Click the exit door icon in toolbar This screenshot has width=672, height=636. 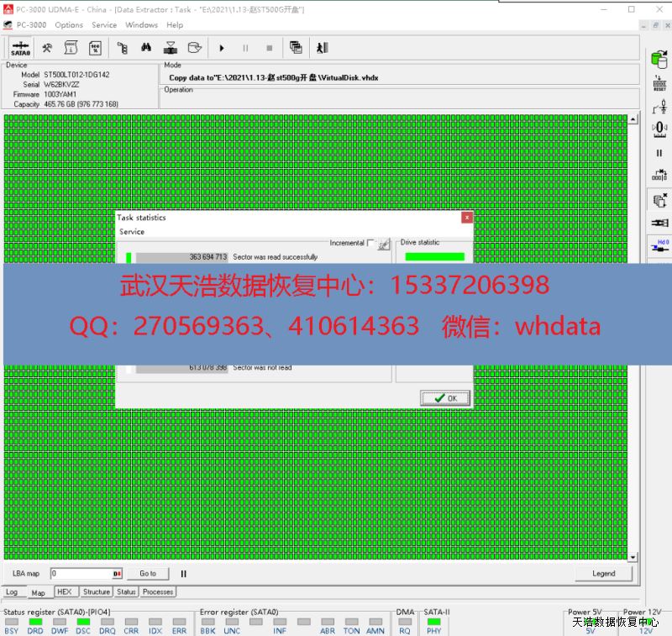point(322,49)
